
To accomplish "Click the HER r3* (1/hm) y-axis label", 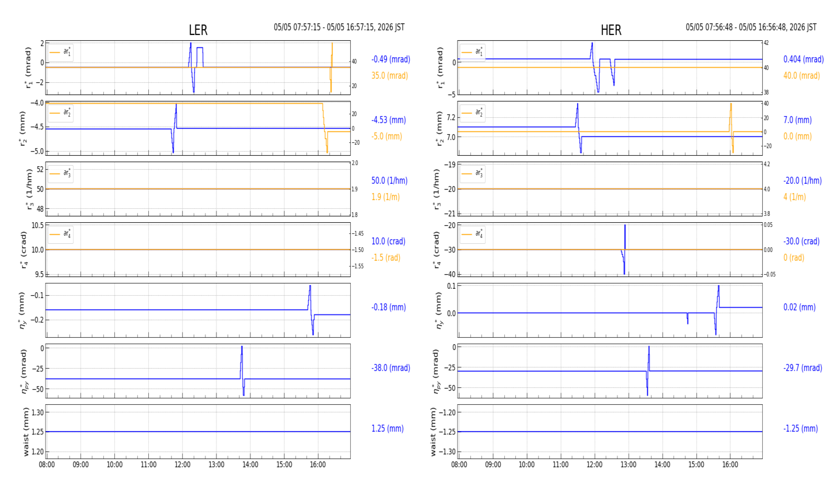I will (436, 189).
